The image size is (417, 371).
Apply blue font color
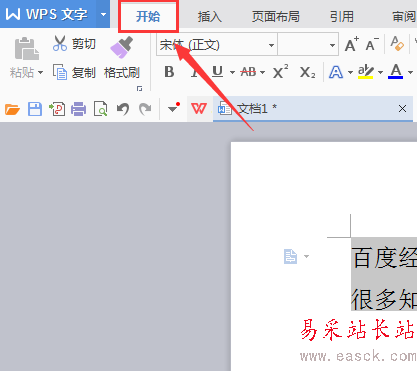pyautogui.click(x=396, y=72)
